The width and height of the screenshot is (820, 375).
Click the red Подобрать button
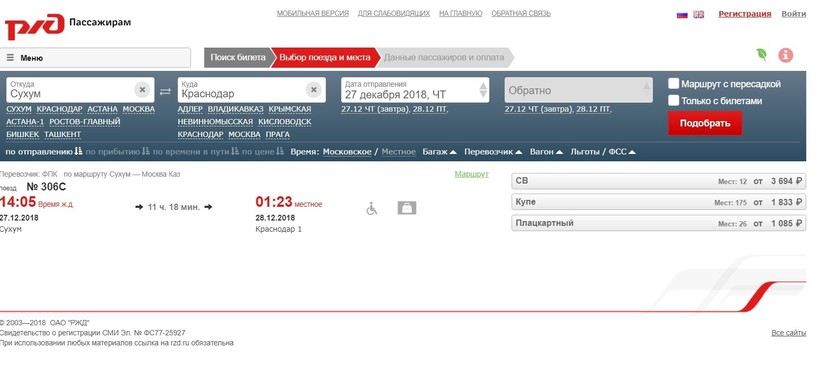tap(704, 123)
